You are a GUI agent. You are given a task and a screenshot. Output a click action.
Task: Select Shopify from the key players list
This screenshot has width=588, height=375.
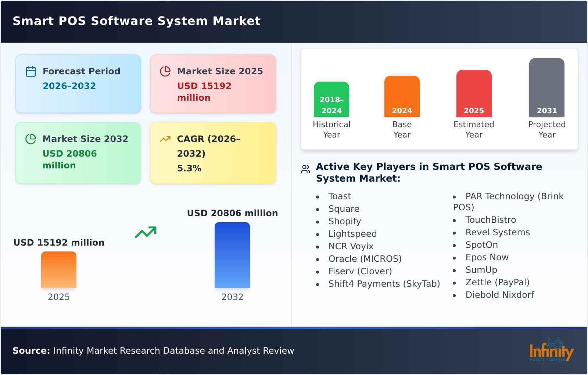[344, 221]
